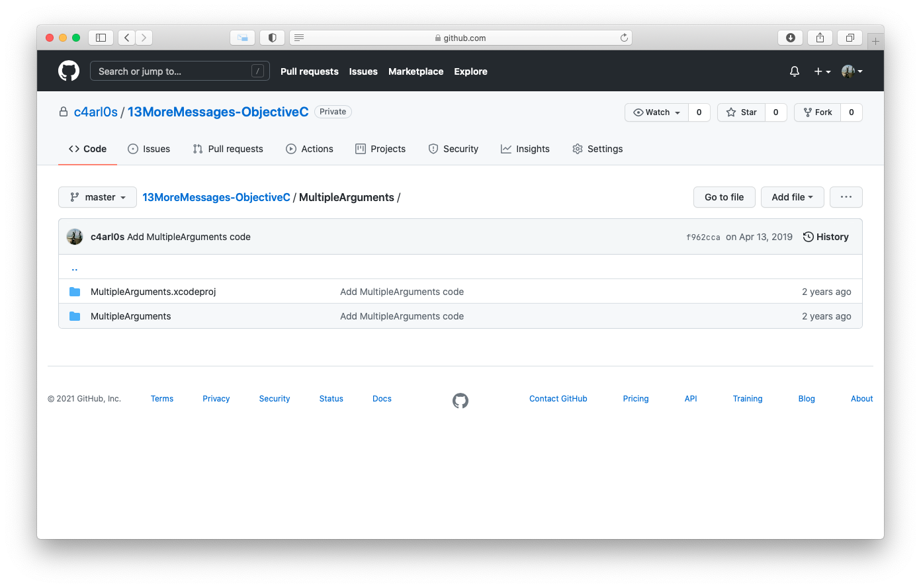The image size is (921, 588).
Task: Show Safari tab overview
Action: coord(850,38)
